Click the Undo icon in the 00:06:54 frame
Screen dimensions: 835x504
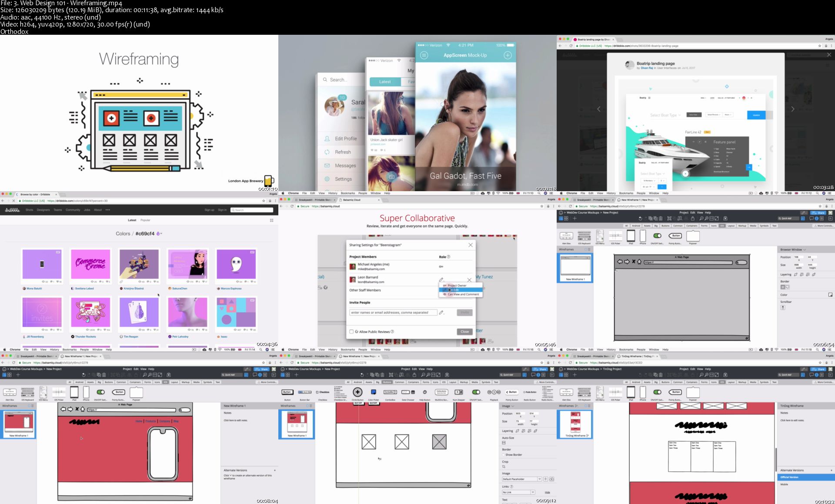tap(640, 219)
